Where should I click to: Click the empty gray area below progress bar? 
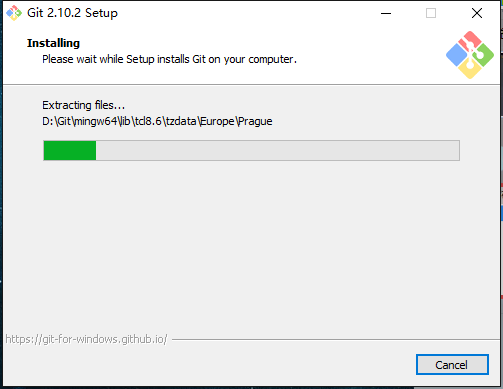pos(251,247)
